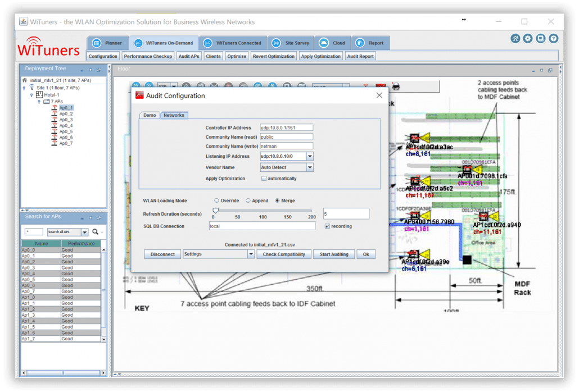Click the square window icon beside gear
This screenshot has width=579, height=392.
click(x=541, y=38)
